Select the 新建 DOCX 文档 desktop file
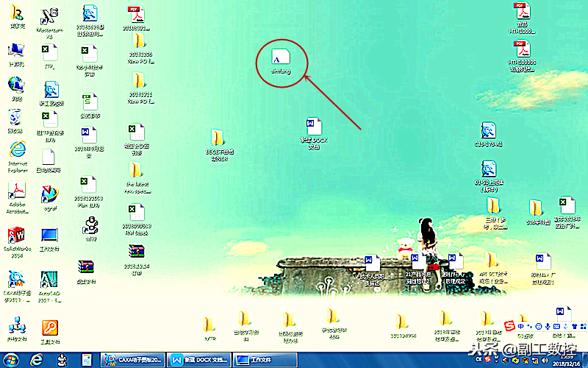588x368 pixels. coord(315,134)
